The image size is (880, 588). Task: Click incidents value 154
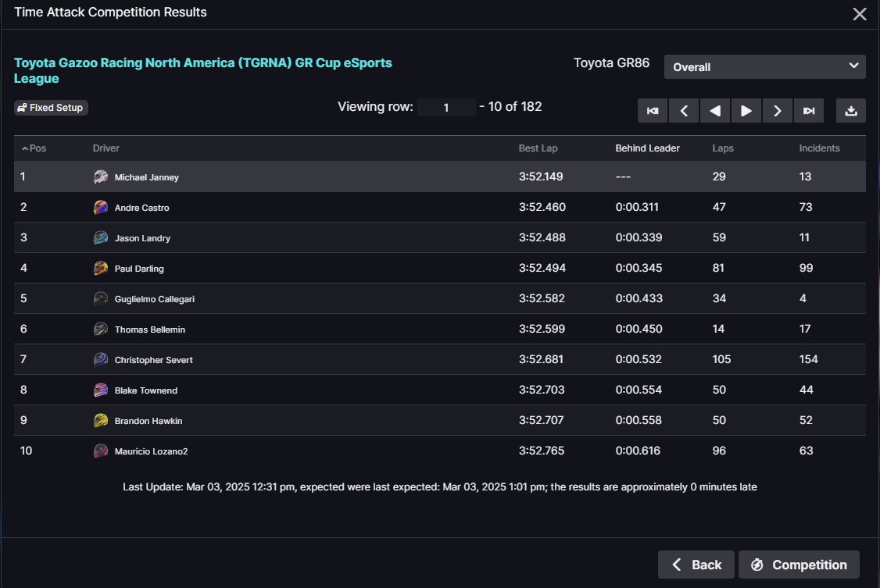(808, 359)
